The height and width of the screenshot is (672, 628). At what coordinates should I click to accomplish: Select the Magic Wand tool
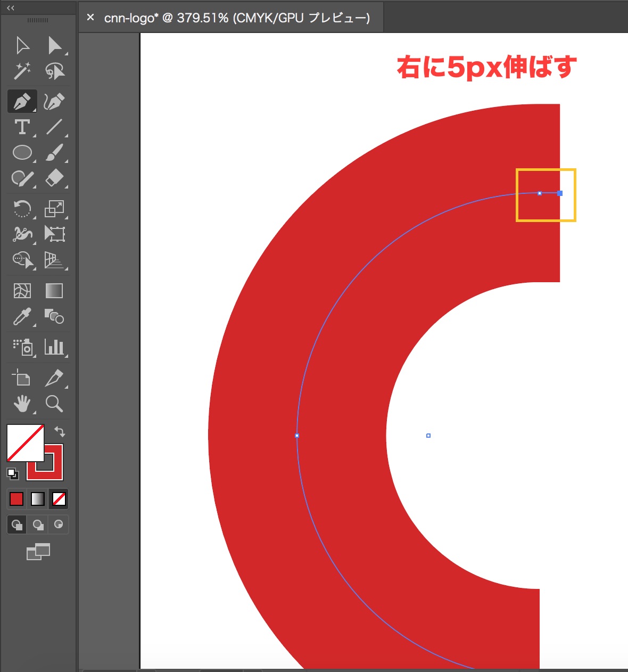pos(22,71)
